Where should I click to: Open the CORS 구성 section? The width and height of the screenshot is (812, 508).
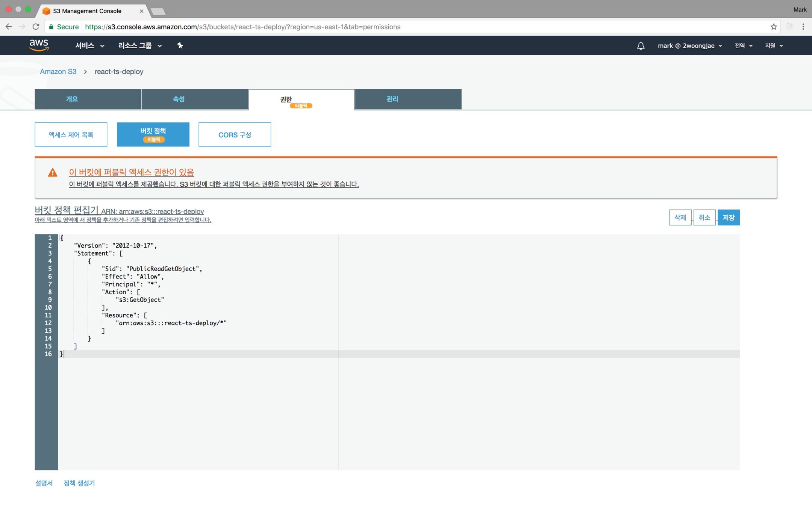[x=235, y=135]
